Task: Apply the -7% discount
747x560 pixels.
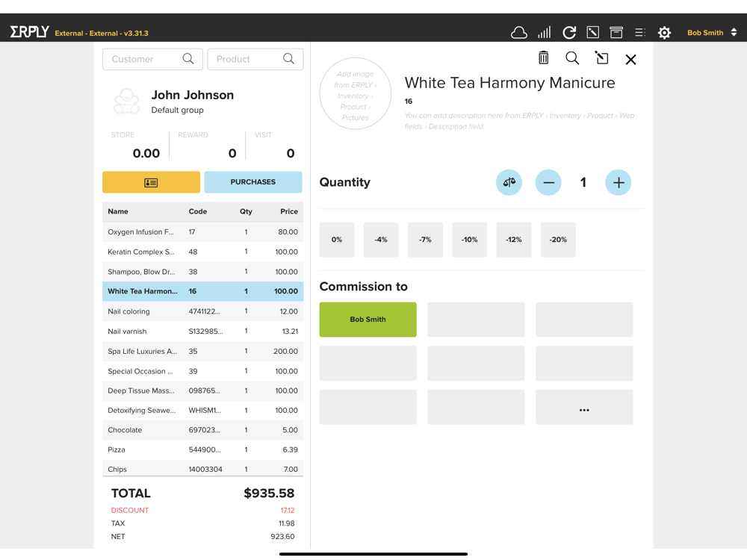Action: [x=426, y=240]
